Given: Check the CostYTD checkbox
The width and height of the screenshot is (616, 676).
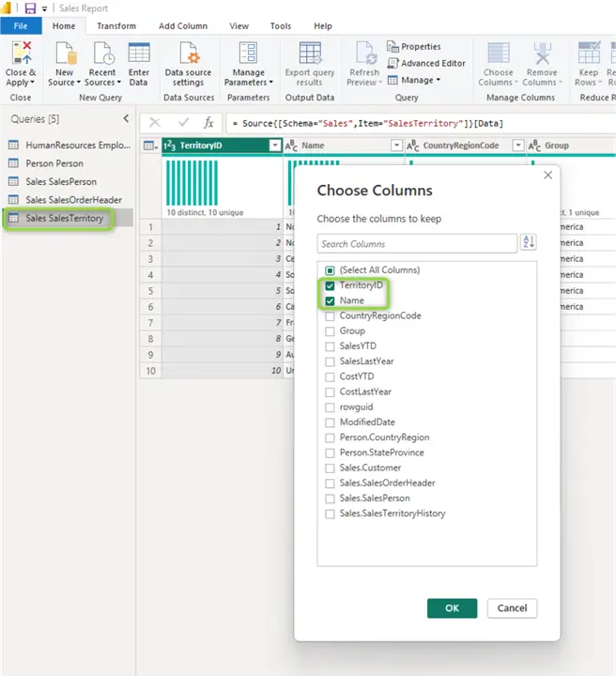Looking at the screenshot, I should pos(330,376).
